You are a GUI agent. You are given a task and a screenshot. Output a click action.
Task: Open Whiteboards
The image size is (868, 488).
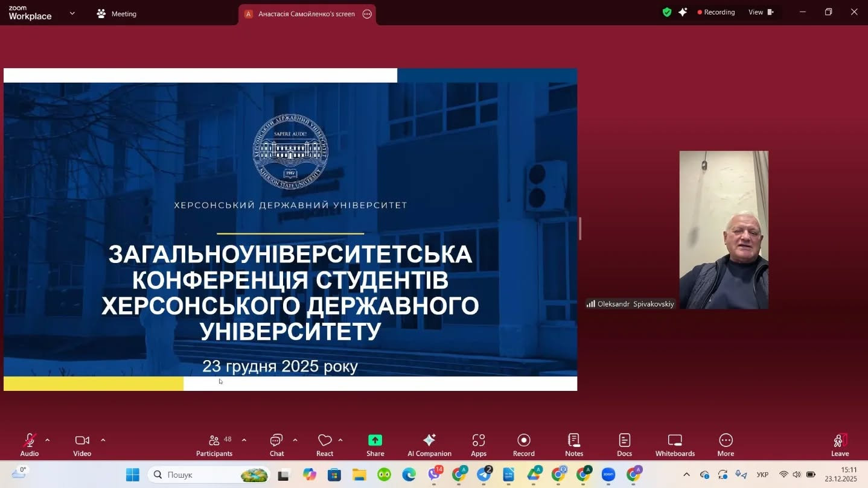(x=675, y=445)
